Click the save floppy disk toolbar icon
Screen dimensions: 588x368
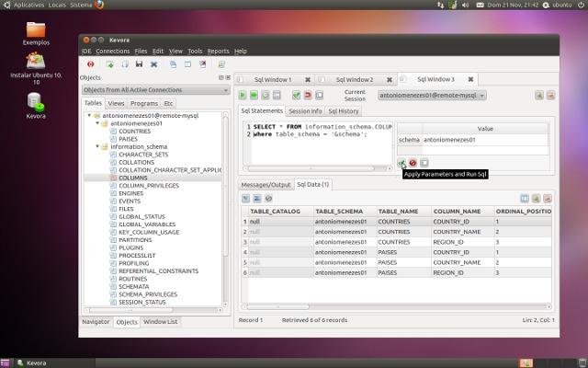139,64
